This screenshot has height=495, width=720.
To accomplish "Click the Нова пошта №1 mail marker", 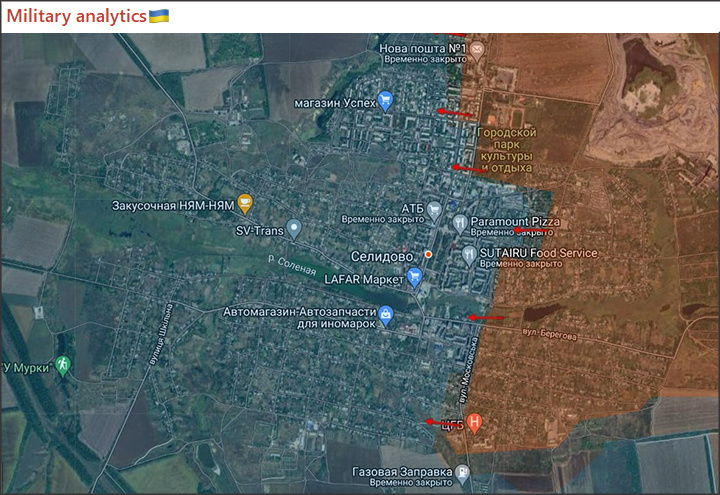I will click(x=478, y=49).
